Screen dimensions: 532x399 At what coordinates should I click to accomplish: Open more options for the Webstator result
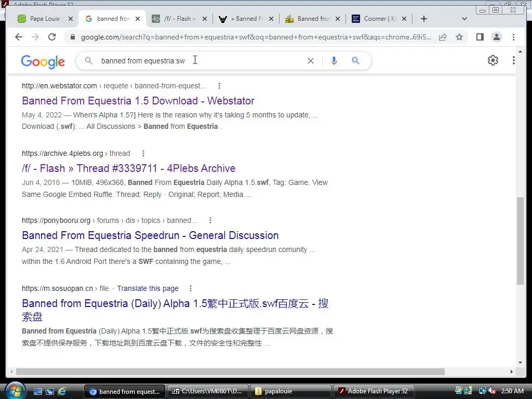point(219,86)
